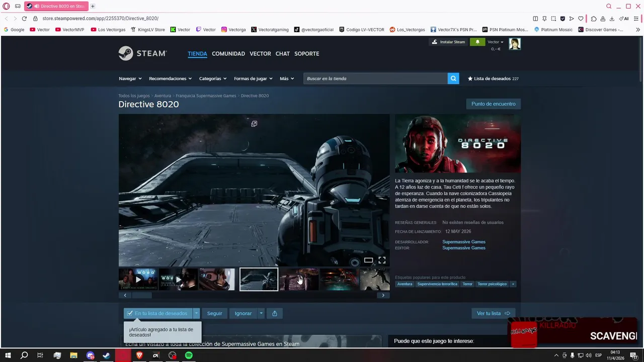
Task: Open the extensions cube icon
Action: point(594,19)
